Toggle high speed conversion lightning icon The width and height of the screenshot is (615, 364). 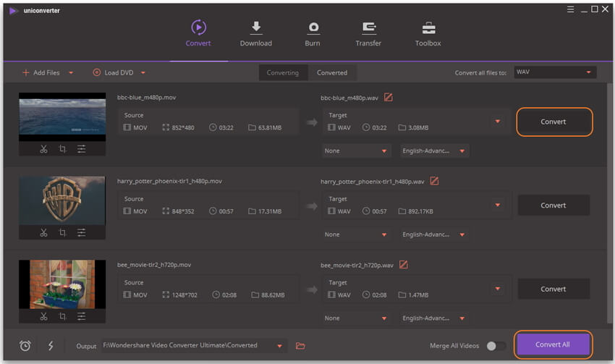click(x=51, y=346)
